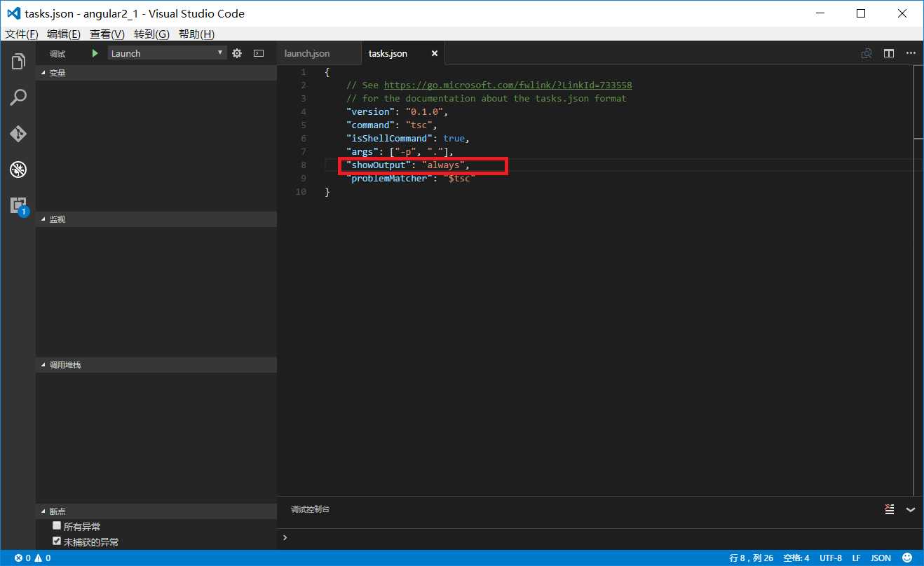Click the open changes icon above the editor

[867, 53]
